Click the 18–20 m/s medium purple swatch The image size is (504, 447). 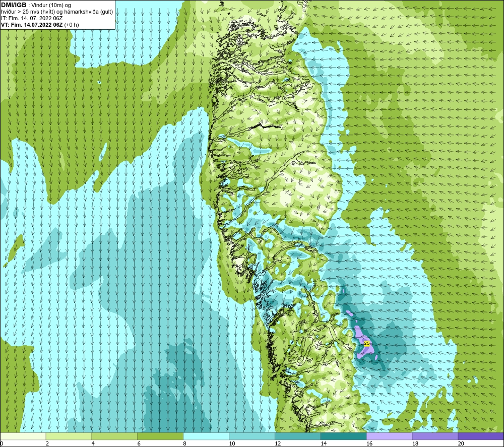click(x=435, y=436)
